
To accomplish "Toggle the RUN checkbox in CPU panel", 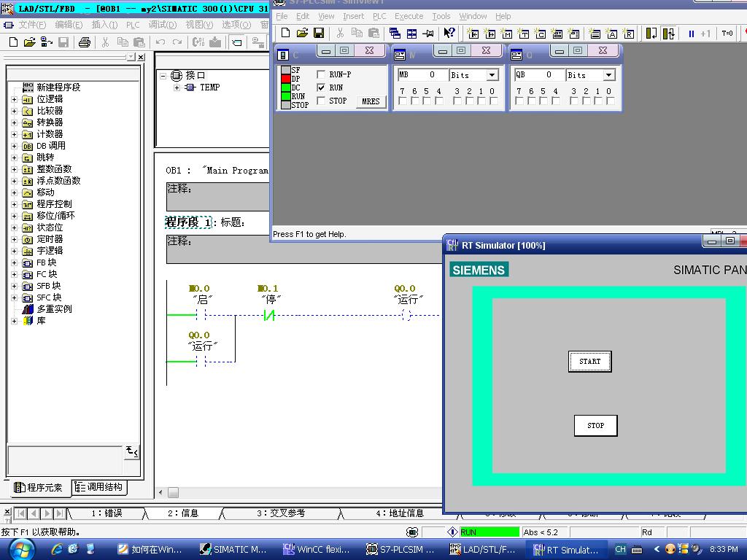I will click(x=321, y=87).
